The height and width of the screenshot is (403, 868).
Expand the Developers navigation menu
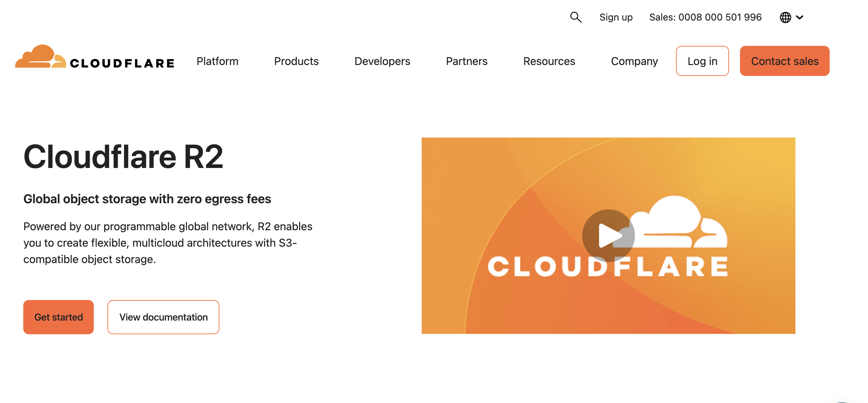coord(382,61)
